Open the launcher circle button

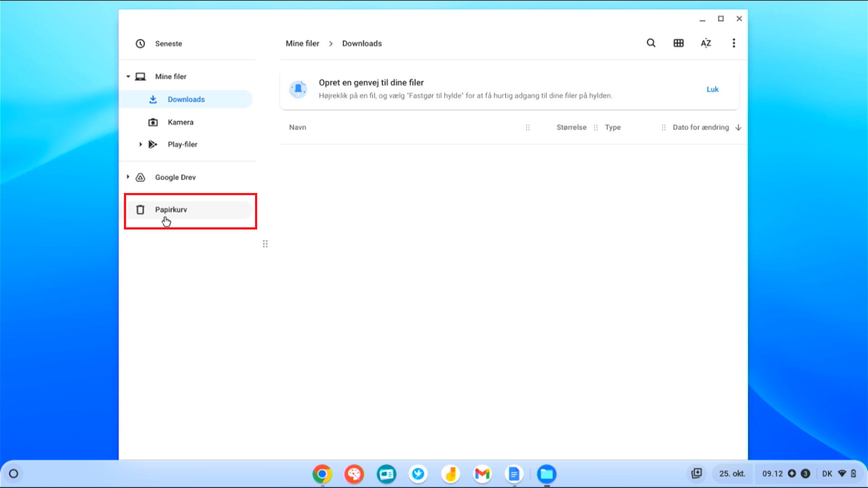(14, 474)
